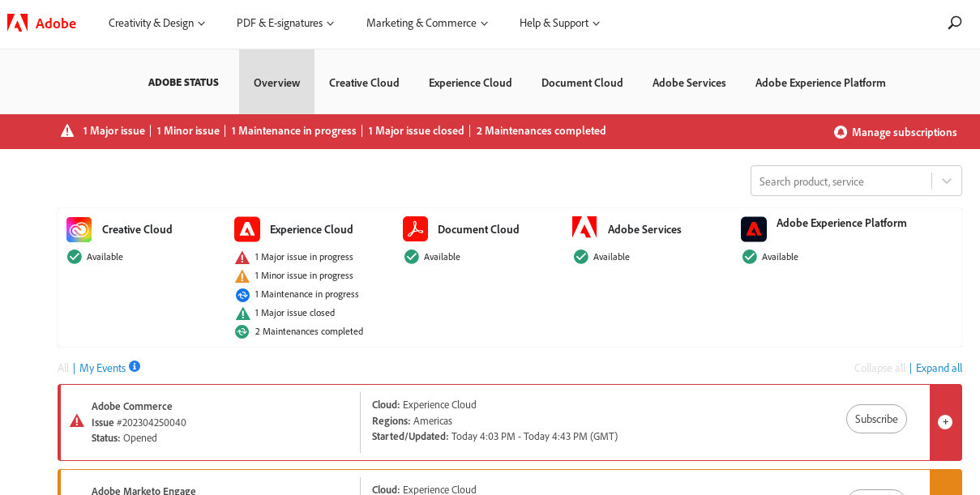Image resolution: width=980 pixels, height=495 pixels.
Task: Open the search magnifier icon
Action: [x=955, y=23]
